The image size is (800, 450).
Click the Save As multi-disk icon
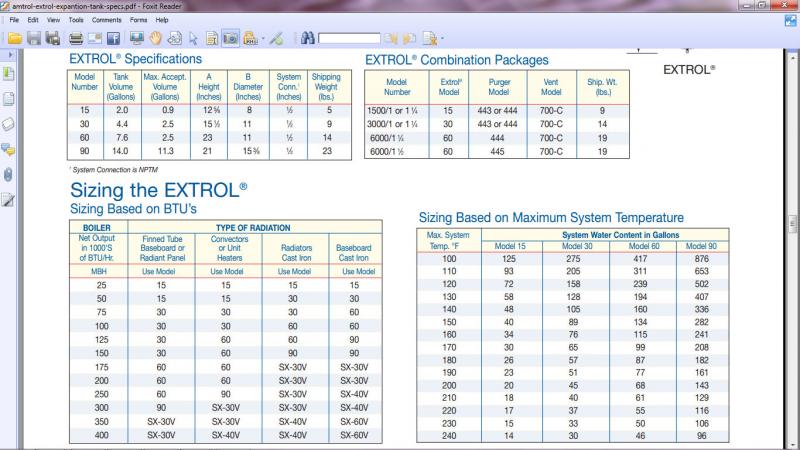(53, 38)
